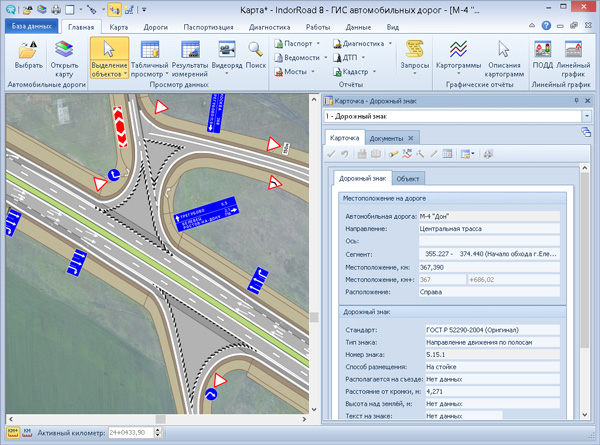Click the Поиск magnifier icon
The height and width of the screenshot is (445, 600).
pos(256,50)
